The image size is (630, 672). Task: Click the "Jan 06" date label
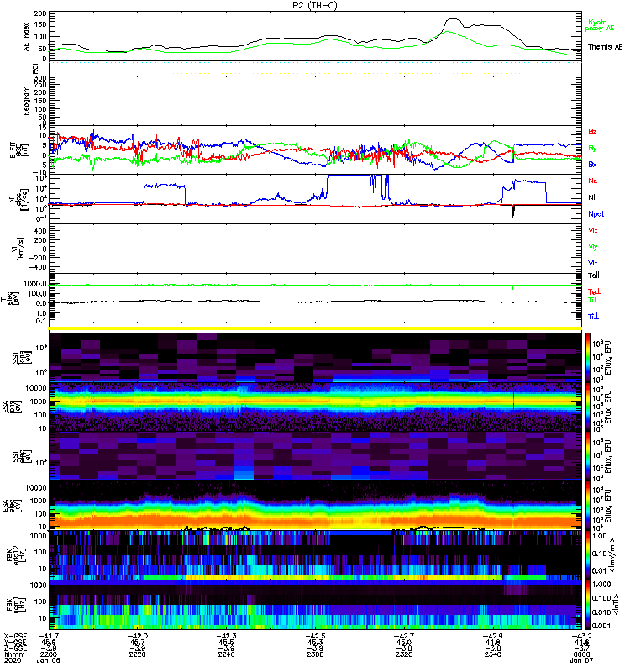(48, 660)
